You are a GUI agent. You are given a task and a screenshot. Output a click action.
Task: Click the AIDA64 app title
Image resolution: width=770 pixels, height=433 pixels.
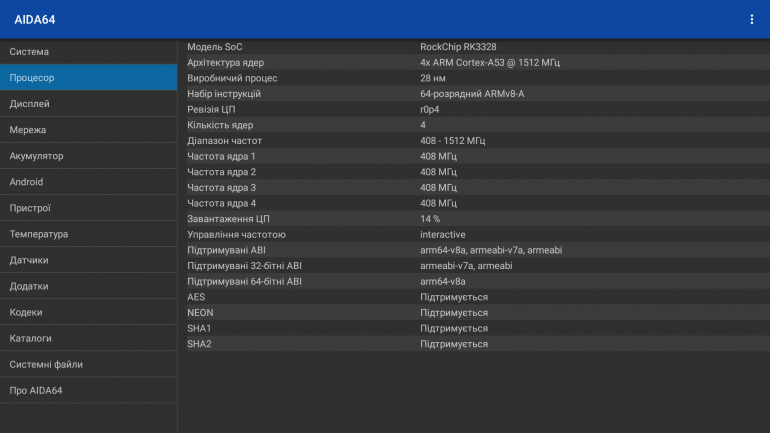click(37, 19)
